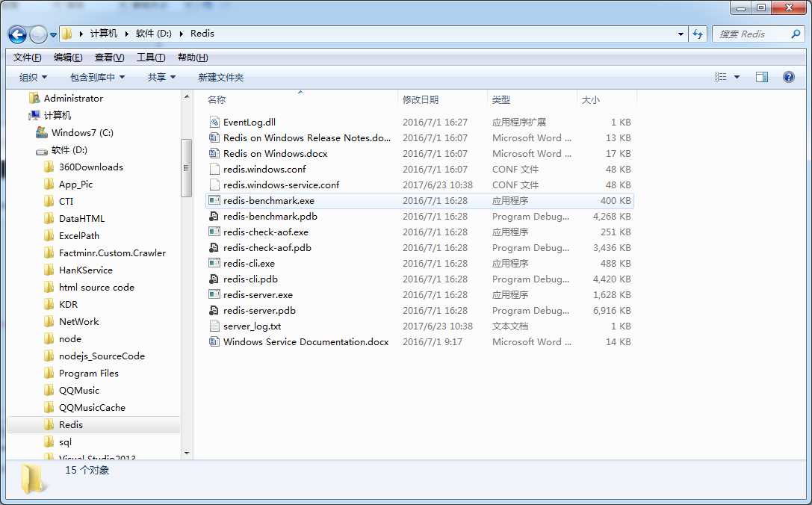Select redis-check-aof.exe icon
The height and width of the screenshot is (505, 812).
tap(214, 232)
